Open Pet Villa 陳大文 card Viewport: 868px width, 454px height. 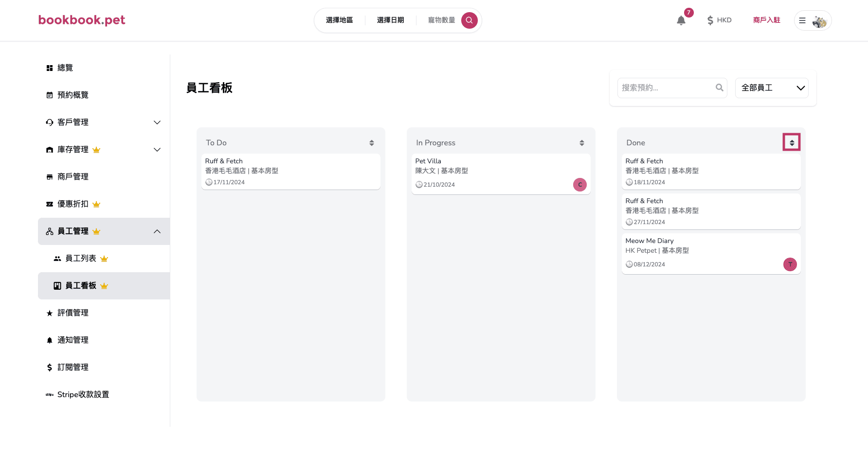point(501,174)
